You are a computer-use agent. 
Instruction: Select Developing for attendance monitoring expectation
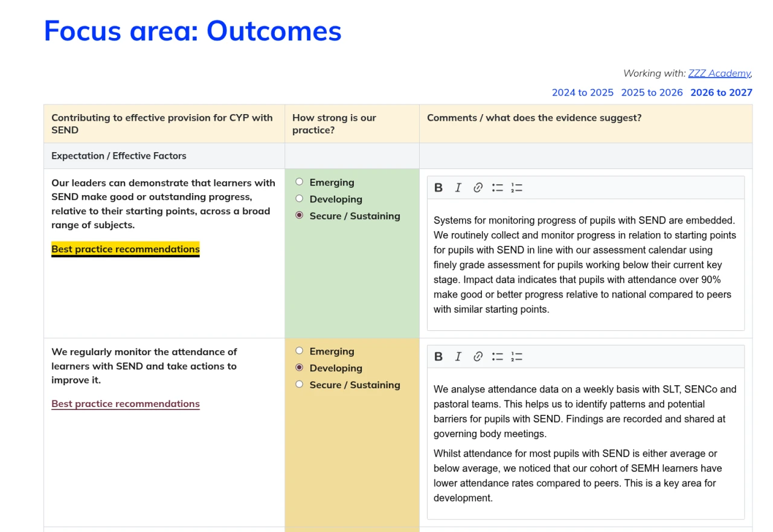tap(300, 368)
